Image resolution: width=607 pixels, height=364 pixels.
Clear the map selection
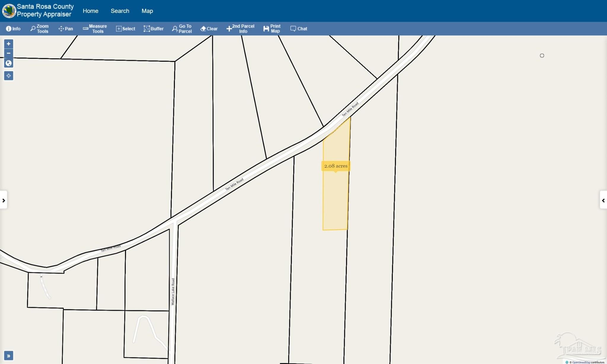(209, 29)
